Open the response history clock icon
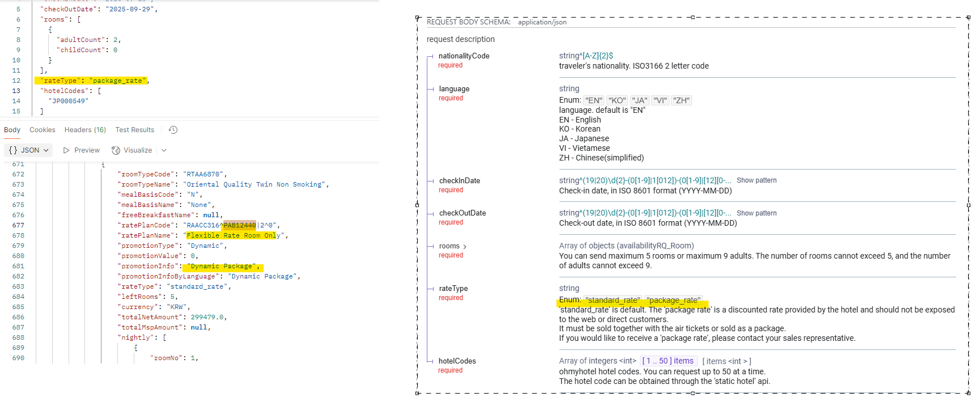This screenshot has width=980, height=397. [173, 130]
